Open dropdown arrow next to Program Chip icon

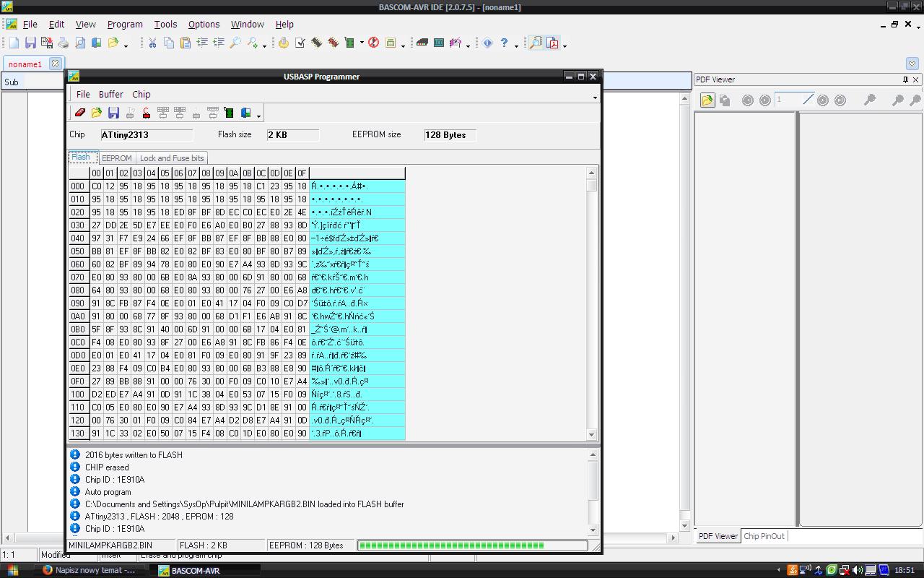pyautogui.click(x=361, y=43)
